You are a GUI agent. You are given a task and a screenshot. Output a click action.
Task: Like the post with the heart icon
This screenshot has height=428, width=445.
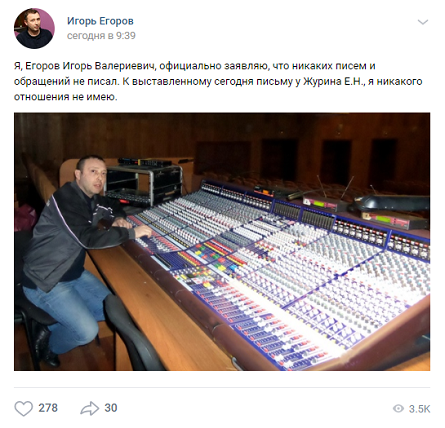tap(24, 408)
